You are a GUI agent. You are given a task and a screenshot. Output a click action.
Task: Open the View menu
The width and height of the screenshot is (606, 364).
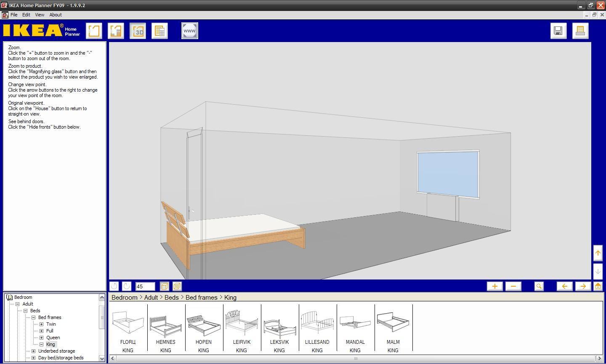pyautogui.click(x=39, y=14)
